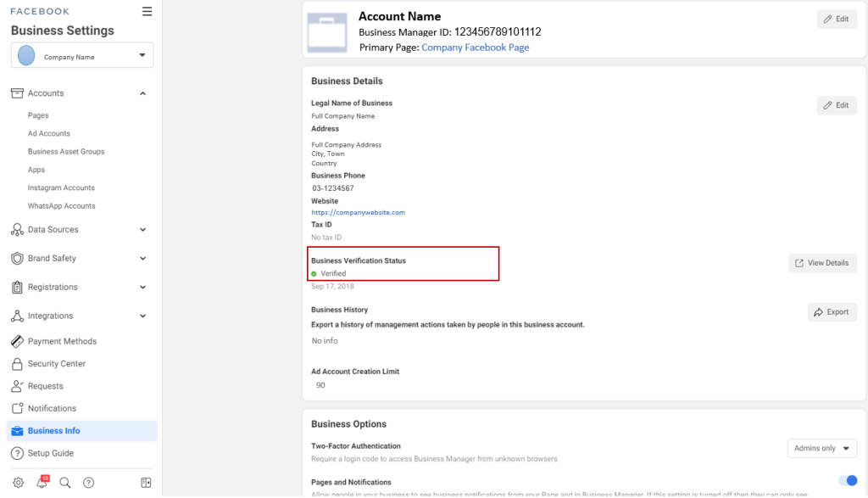
Task: Expand the Data Sources chevron
Action: pyautogui.click(x=142, y=229)
